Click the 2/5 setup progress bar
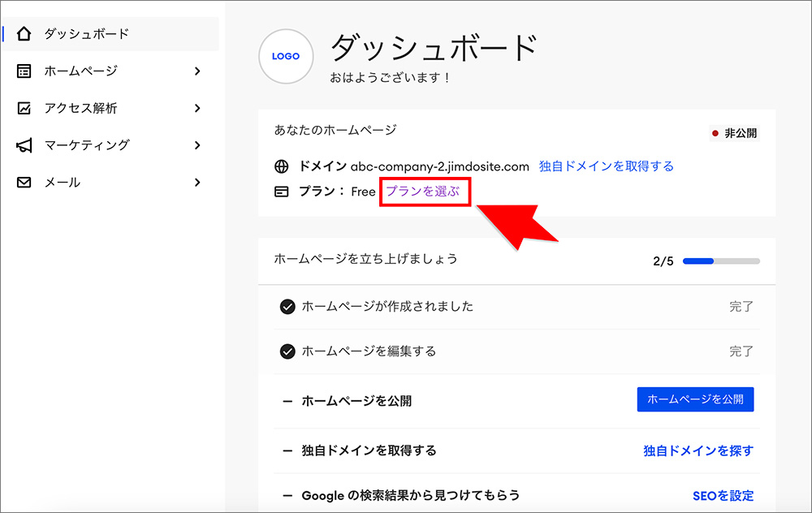The height and width of the screenshot is (513, 812). (721, 261)
